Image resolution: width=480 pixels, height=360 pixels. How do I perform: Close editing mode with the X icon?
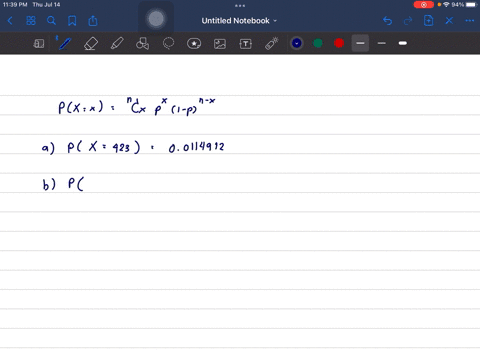[449, 21]
